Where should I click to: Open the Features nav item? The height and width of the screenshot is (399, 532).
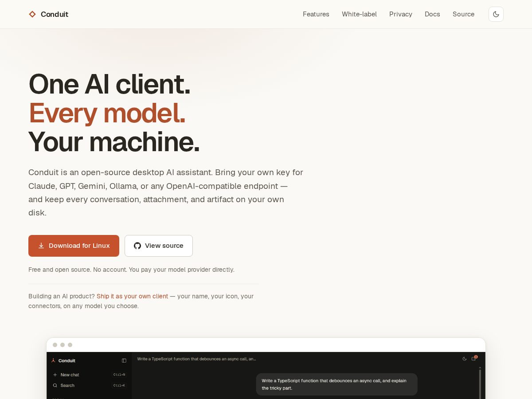(x=316, y=14)
